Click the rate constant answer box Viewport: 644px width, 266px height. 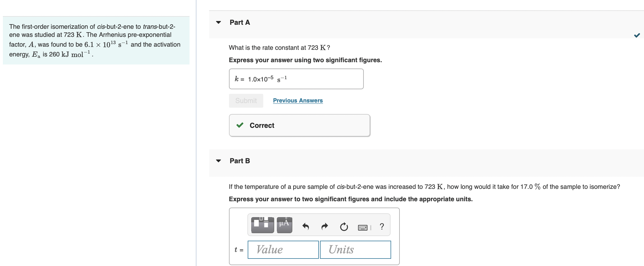[296, 79]
